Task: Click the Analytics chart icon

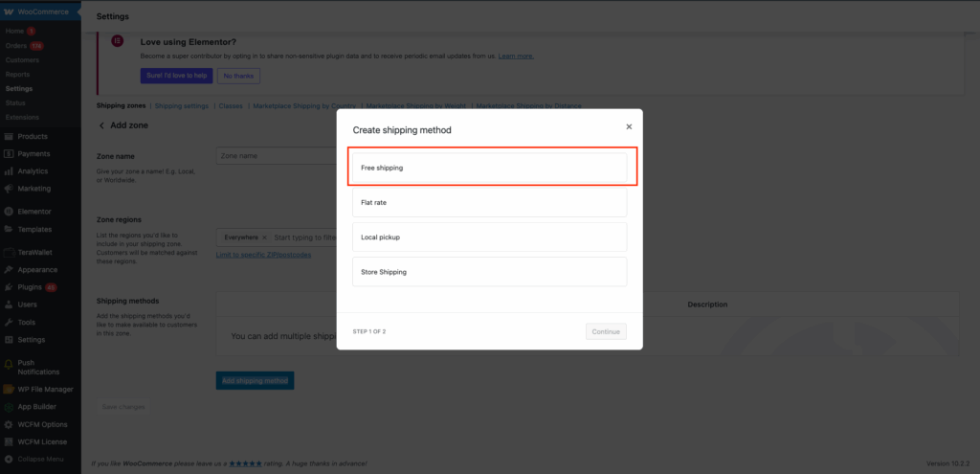Action: 9,171
